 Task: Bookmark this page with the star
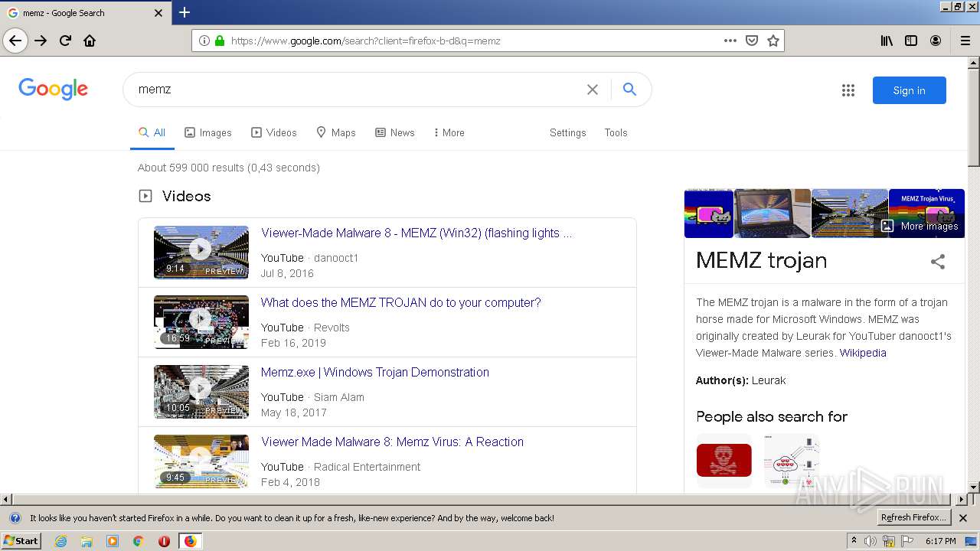[773, 41]
